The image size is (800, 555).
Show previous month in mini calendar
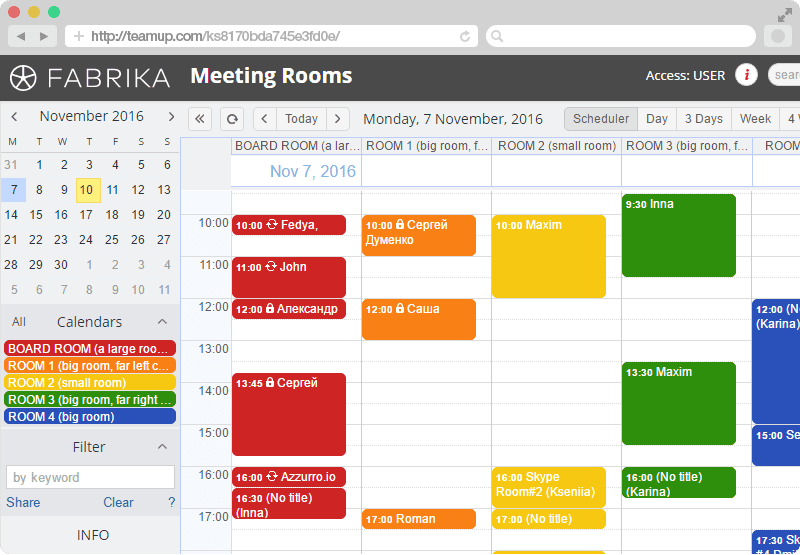pos(14,116)
